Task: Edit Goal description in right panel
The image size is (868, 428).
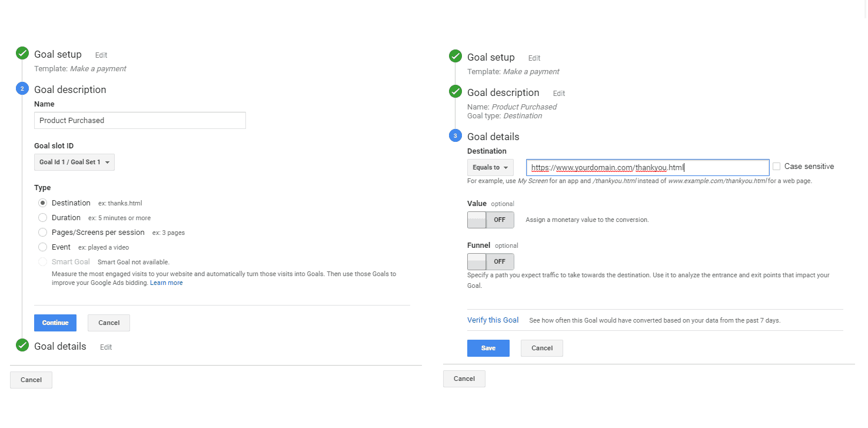Action: [559, 93]
